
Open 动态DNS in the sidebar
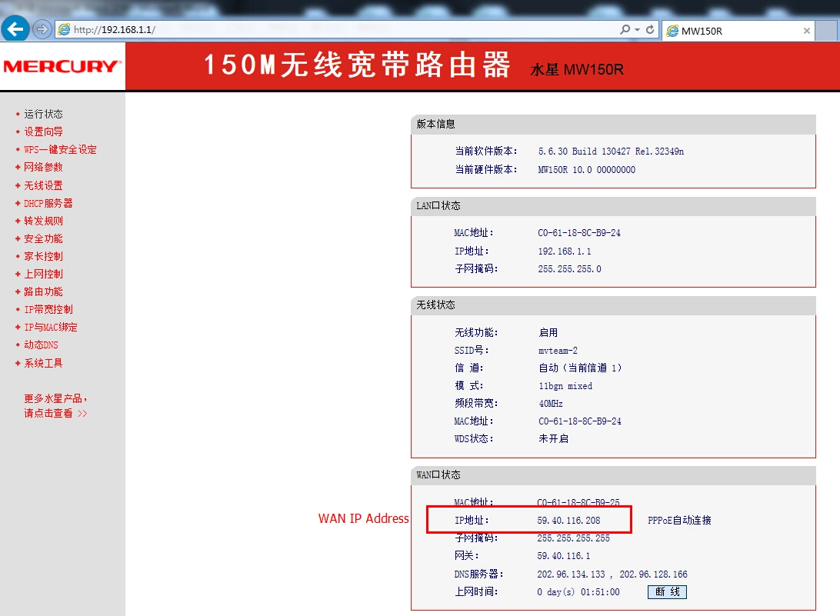[x=41, y=345]
